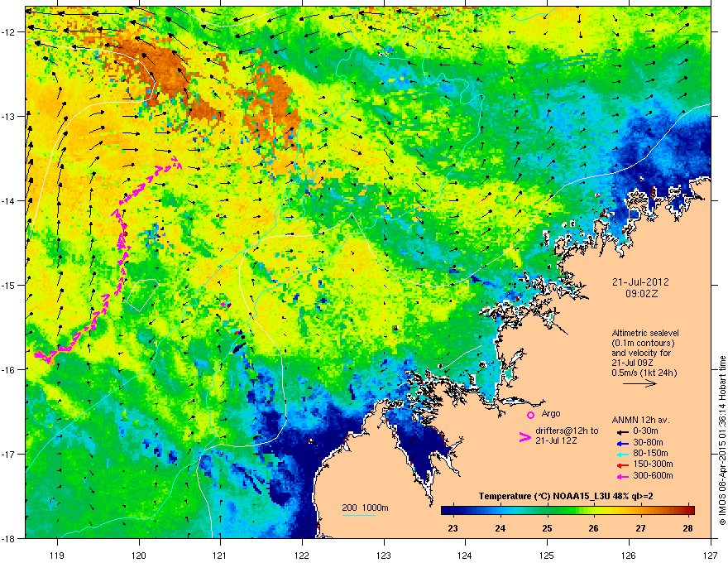The height and width of the screenshot is (563, 728).
Task: Click the 'Altimetric sealevel' caption text
Action: tap(645, 333)
